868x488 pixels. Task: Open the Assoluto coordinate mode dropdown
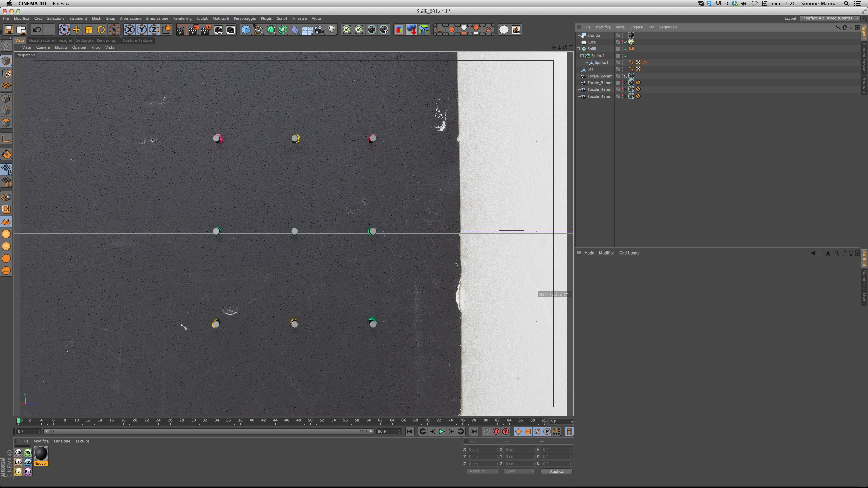(x=482, y=471)
